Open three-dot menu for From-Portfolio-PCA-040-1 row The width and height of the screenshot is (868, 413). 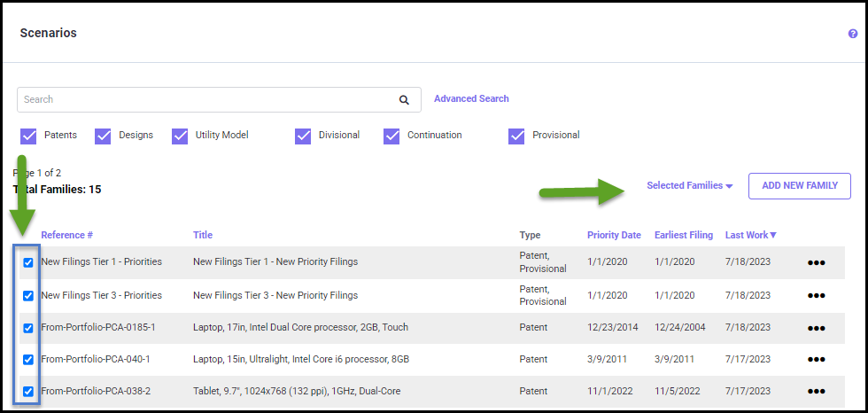click(816, 360)
